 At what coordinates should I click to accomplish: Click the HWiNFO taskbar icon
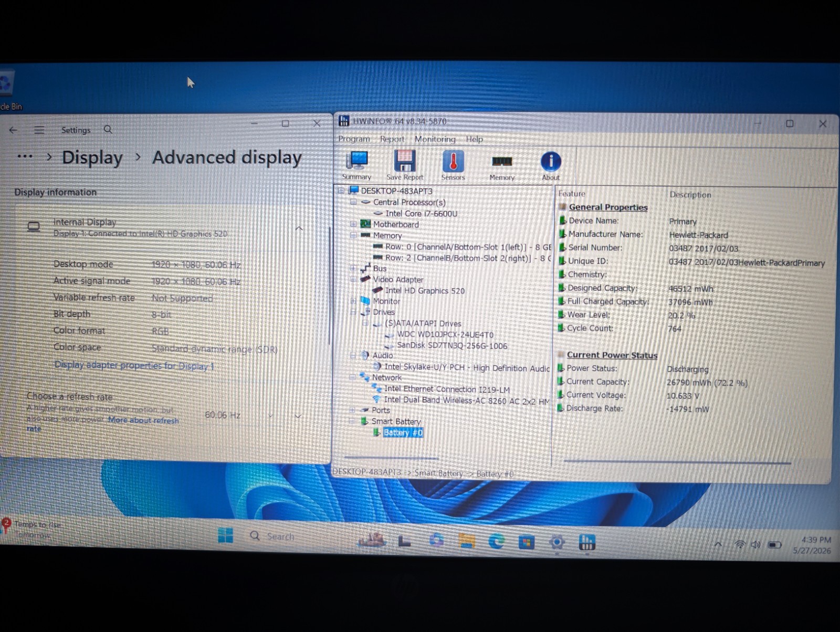point(587,542)
